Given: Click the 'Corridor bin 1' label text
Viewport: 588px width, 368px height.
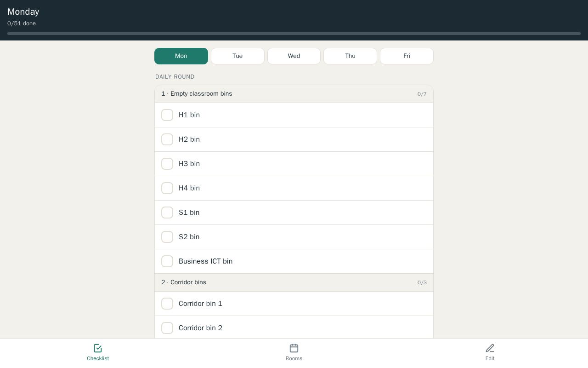Looking at the screenshot, I should tap(200, 304).
